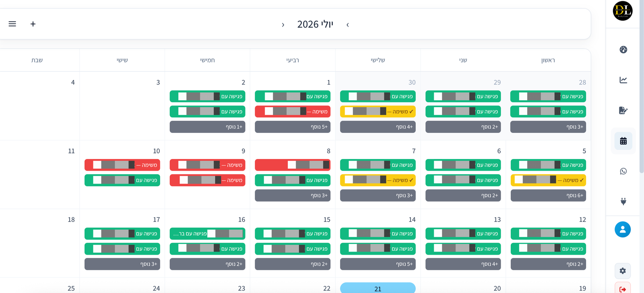Click the ראשון day column header
Image resolution: width=644 pixels, height=293 pixels.
point(548,60)
